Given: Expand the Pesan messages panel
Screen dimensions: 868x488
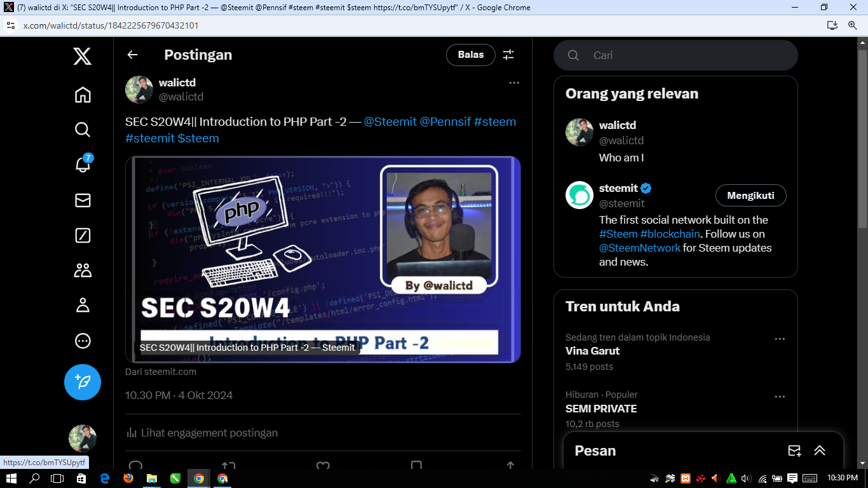Looking at the screenshot, I should click(x=820, y=451).
